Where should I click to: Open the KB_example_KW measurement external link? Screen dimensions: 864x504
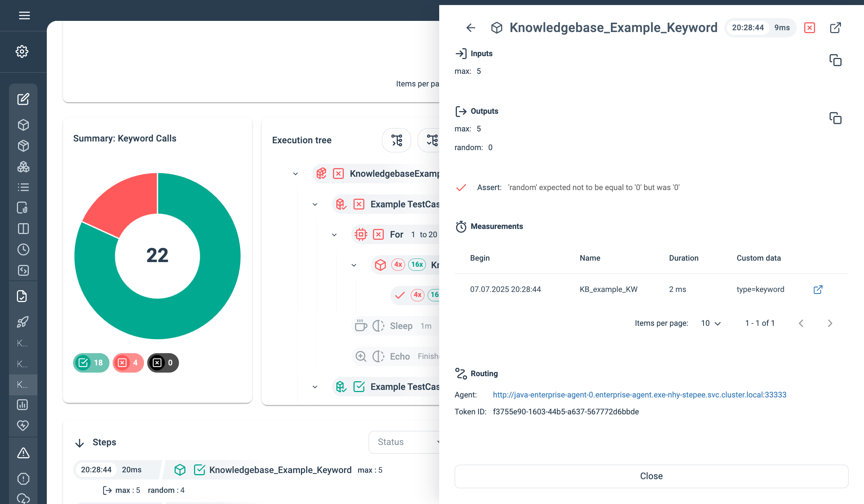[x=818, y=289]
